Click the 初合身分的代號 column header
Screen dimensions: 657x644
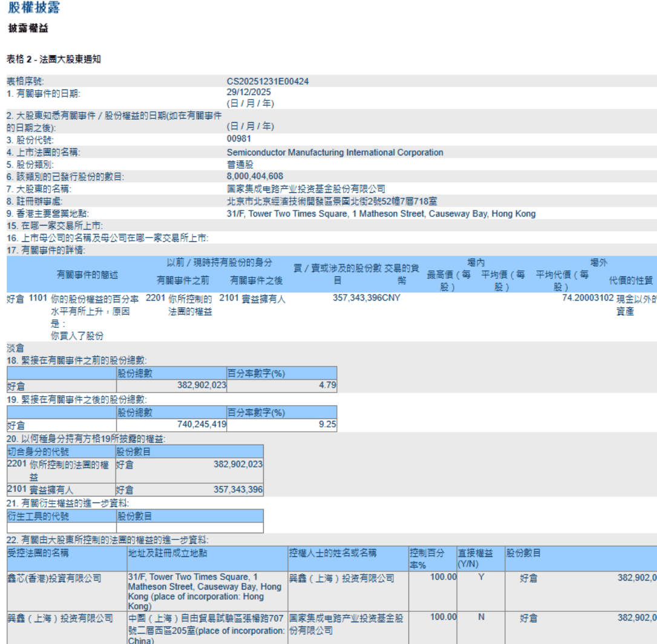38,452
